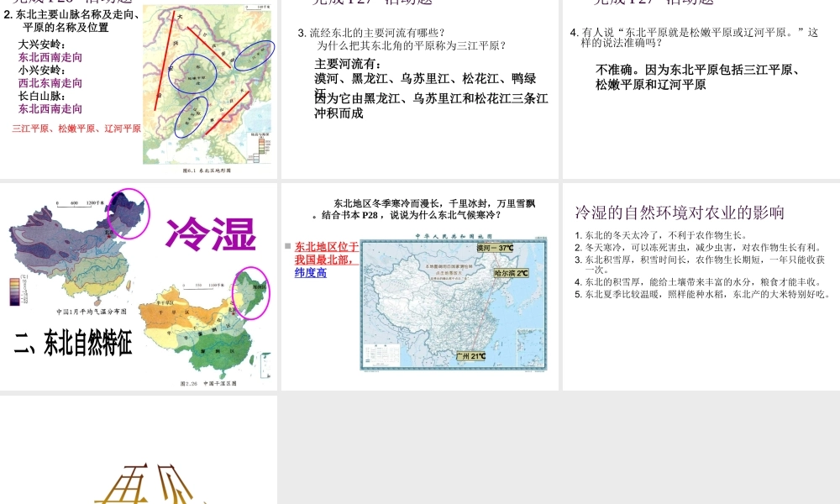This screenshot has height=504, width=840.
Task: Open the slide asking about main rivers
Action: tap(419, 89)
